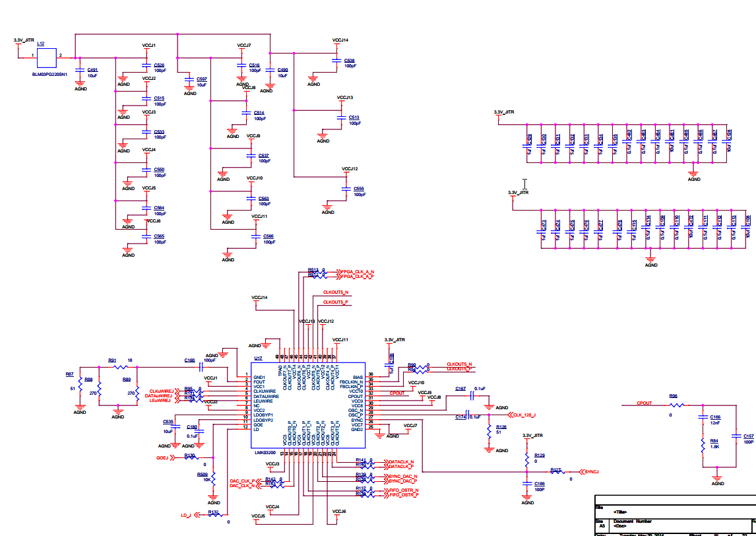Viewport: 756px width, 536px height.
Task: Click the C174 capacitor label
Action: pos(460,417)
